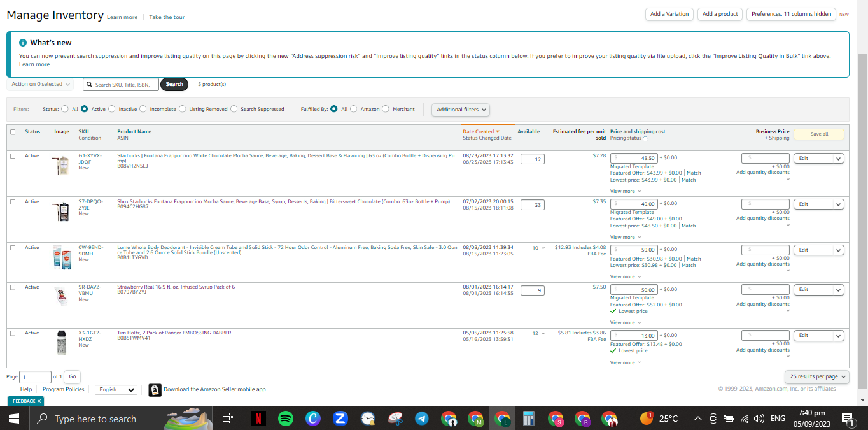
Task: Tick the checkbox for Strawberry Real syrup row
Action: tap(13, 287)
